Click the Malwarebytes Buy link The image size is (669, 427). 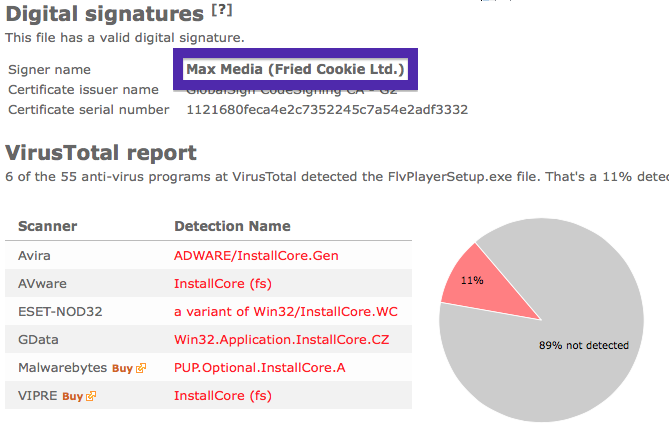point(122,368)
